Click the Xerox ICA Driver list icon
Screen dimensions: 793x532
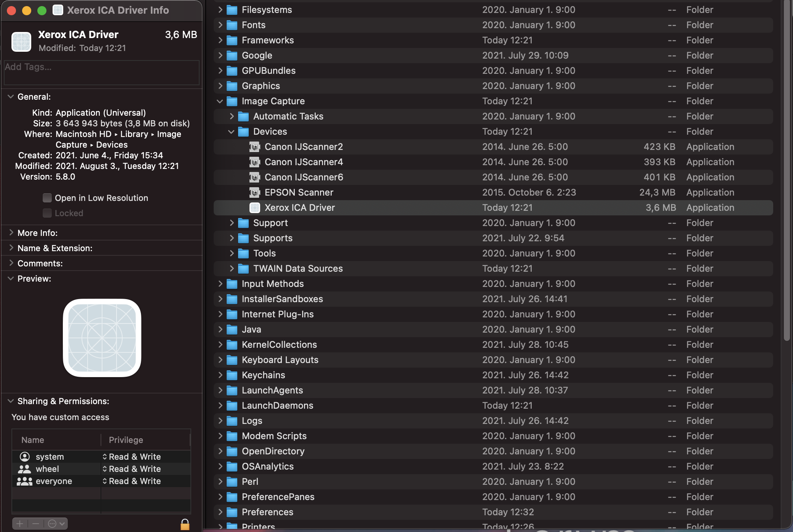[x=254, y=208]
